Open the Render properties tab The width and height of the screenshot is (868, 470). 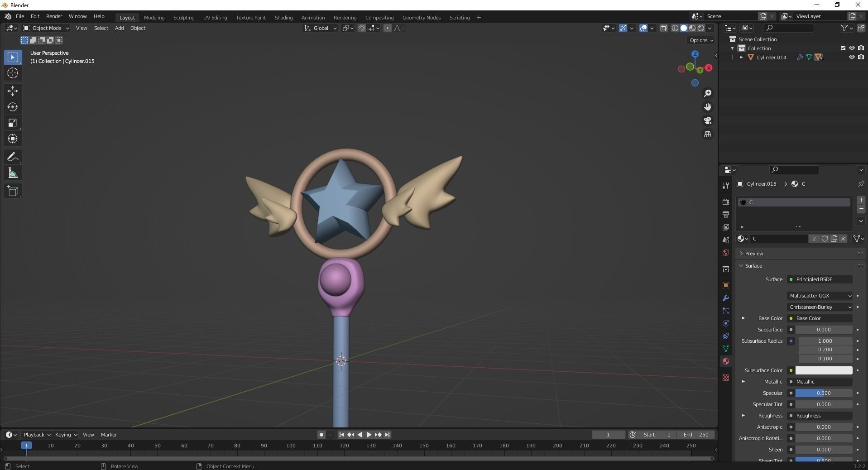pyautogui.click(x=726, y=202)
